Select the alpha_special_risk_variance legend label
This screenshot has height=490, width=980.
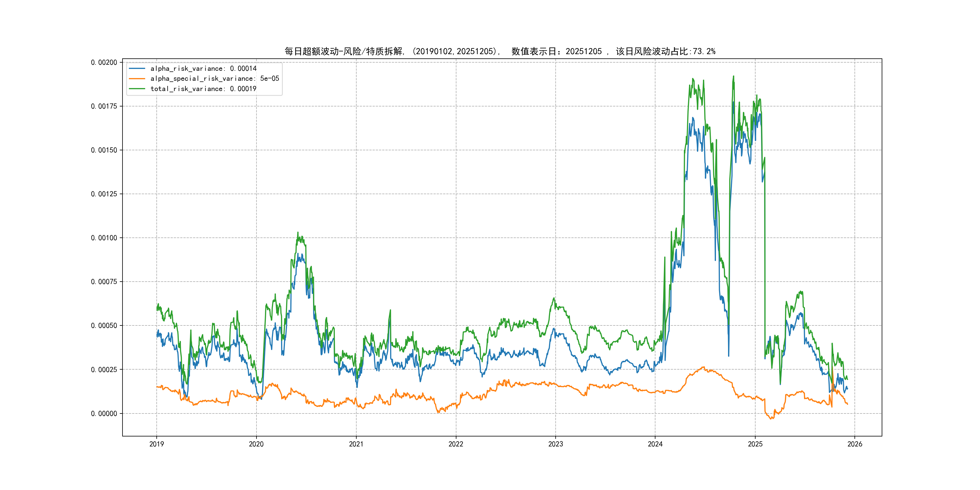click(x=214, y=79)
